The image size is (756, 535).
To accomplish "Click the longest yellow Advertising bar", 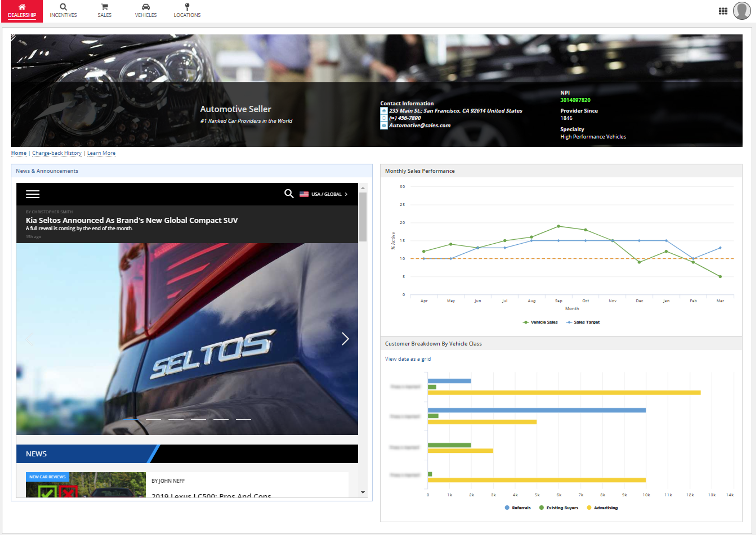I will coord(564,393).
